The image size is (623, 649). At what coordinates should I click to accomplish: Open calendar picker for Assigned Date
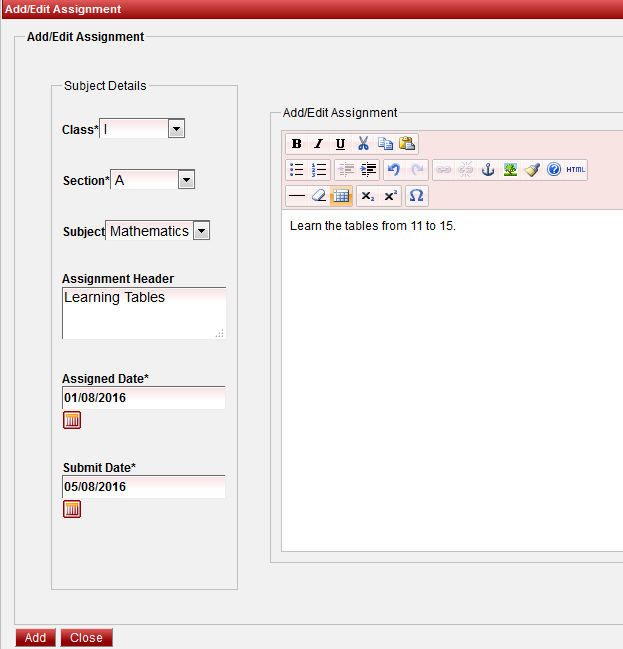click(72, 420)
